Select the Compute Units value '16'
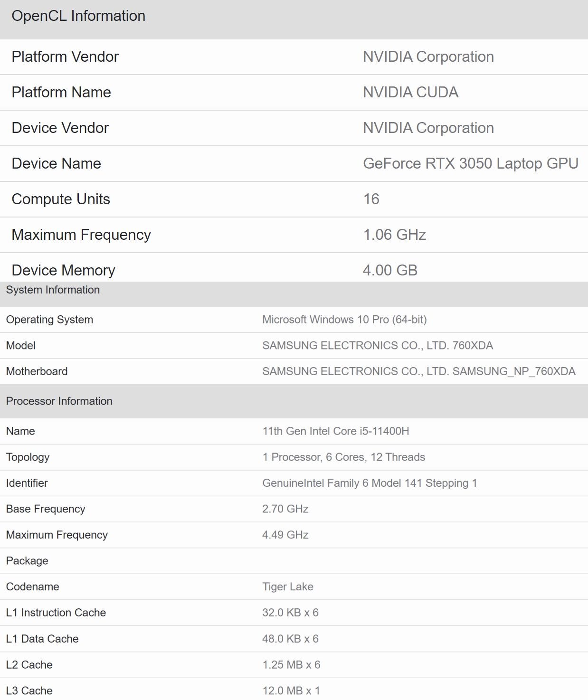This screenshot has width=588, height=700. pos(371,199)
